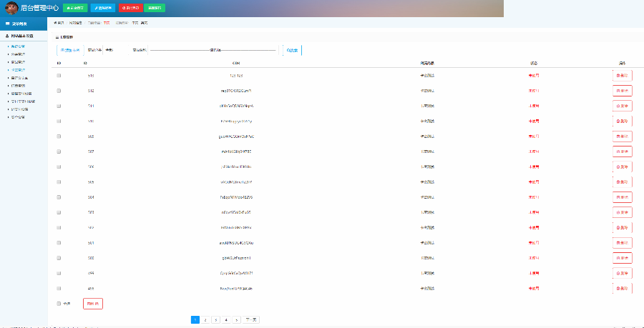Click the red logout button in header

(x=131, y=8)
